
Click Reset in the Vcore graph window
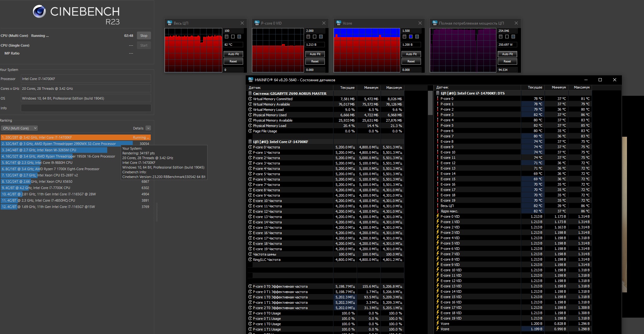pyautogui.click(x=411, y=61)
